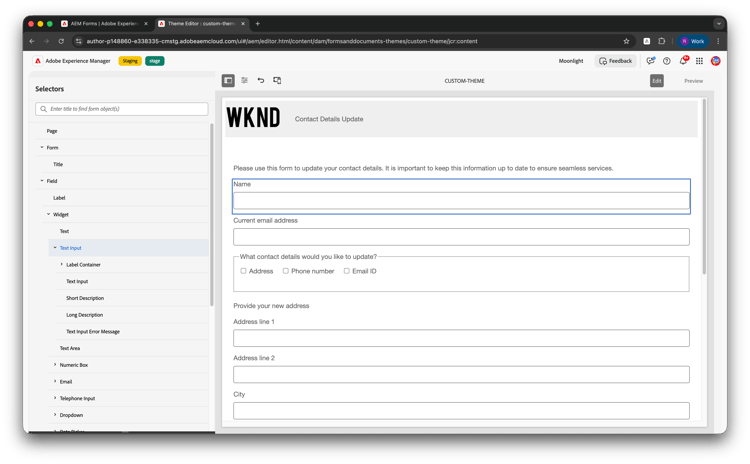The height and width of the screenshot is (464, 750).
Task: Open the browser extensions puzzle icon
Action: [x=662, y=41]
